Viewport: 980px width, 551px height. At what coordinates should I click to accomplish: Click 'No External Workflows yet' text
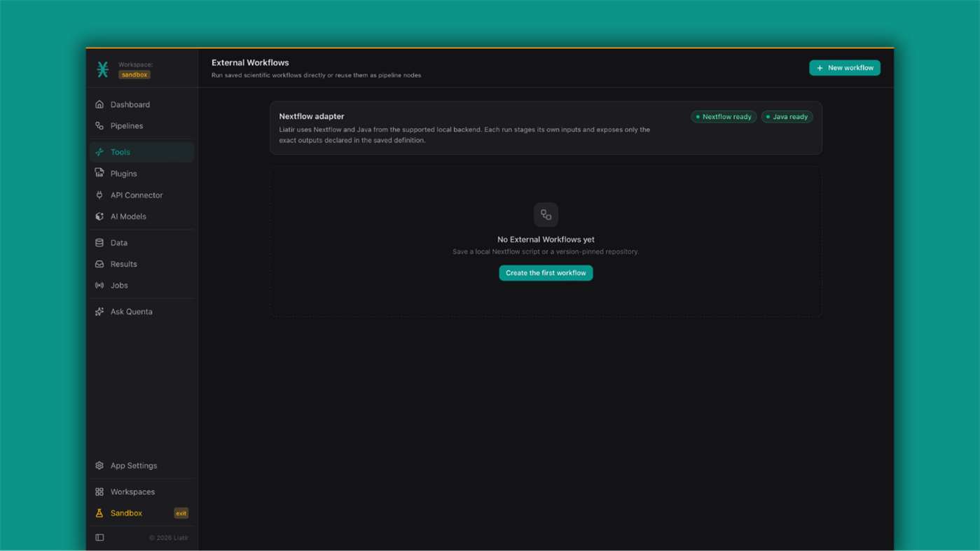[546, 239]
